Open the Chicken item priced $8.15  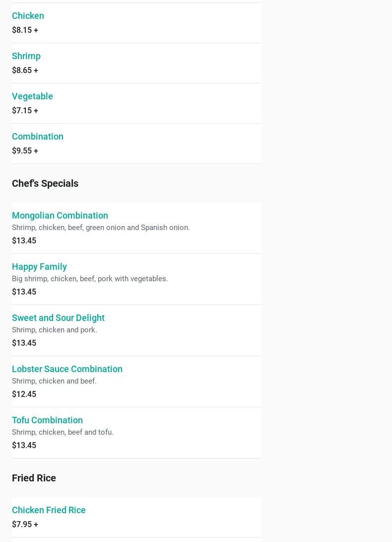(x=28, y=16)
